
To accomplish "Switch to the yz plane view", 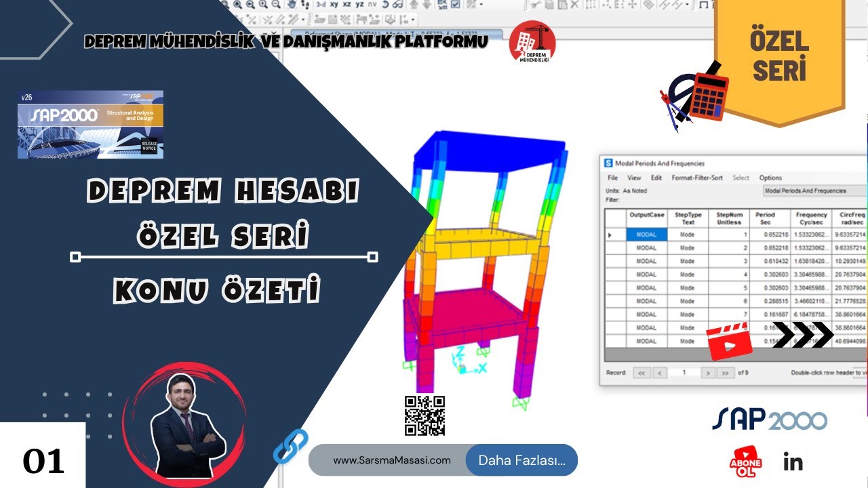I will tap(359, 4).
